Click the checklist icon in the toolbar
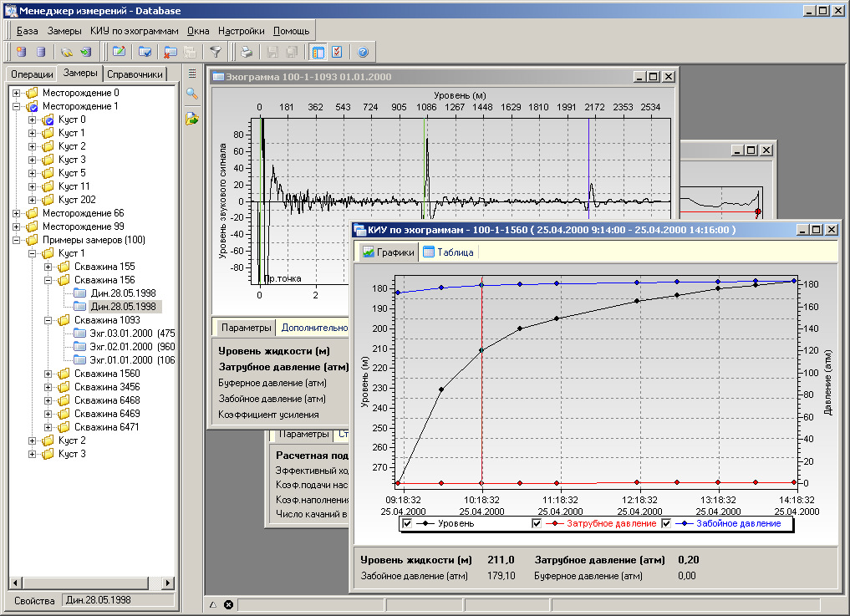The image size is (850, 616). pyautogui.click(x=337, y=52)
